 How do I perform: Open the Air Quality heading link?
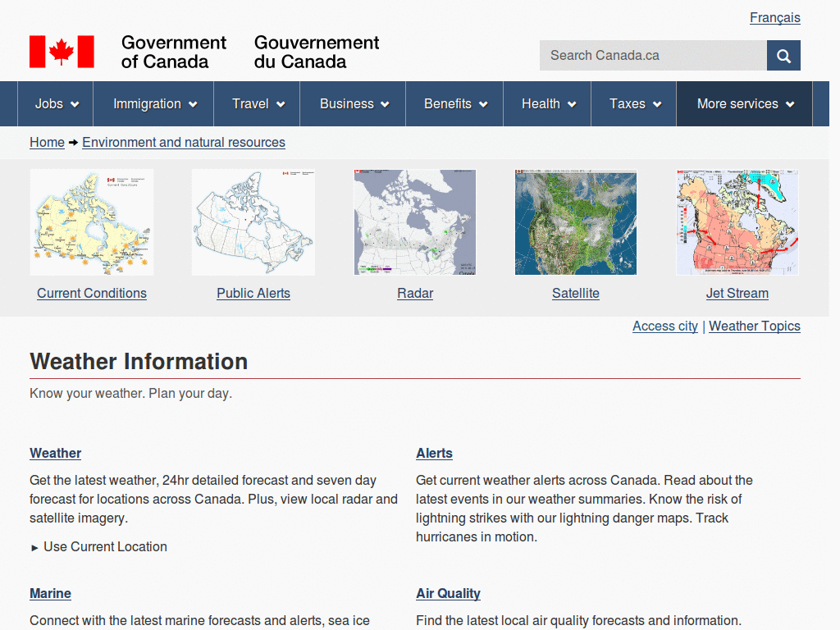point(449,594)
